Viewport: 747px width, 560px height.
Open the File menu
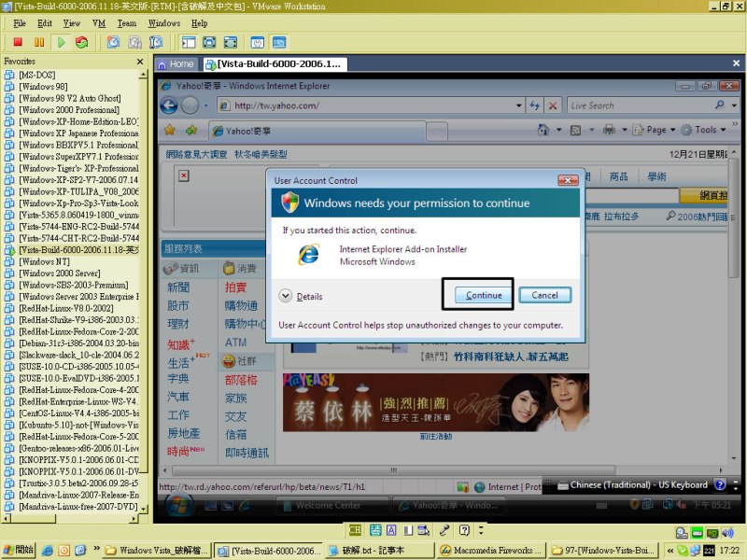tap(20, 23)
